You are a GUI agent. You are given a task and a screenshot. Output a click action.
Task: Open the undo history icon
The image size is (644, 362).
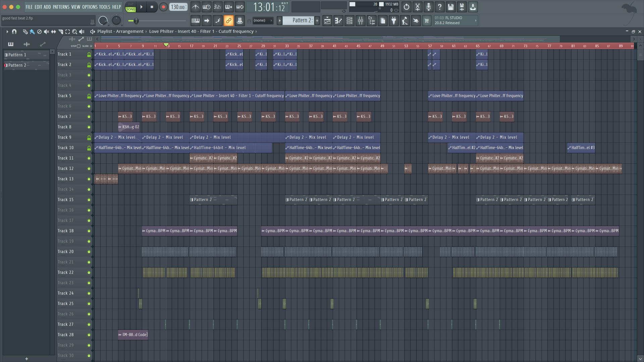click(407, 7)
